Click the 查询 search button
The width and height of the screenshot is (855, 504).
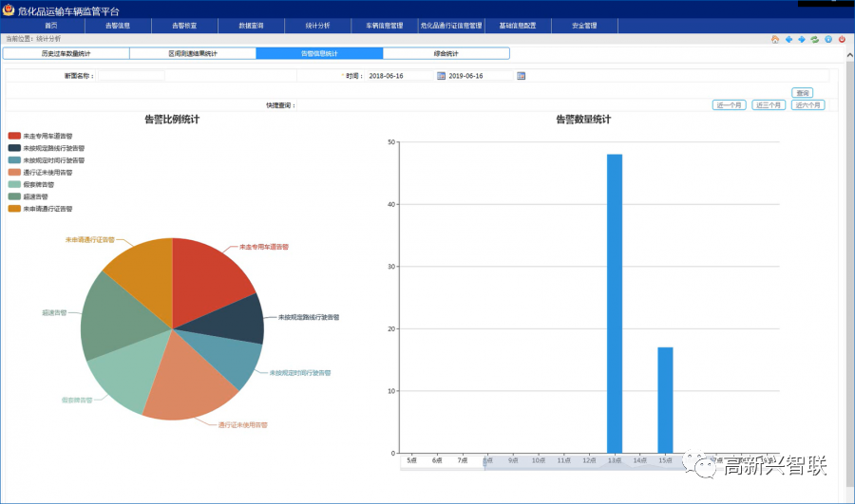tap(803, 93)
